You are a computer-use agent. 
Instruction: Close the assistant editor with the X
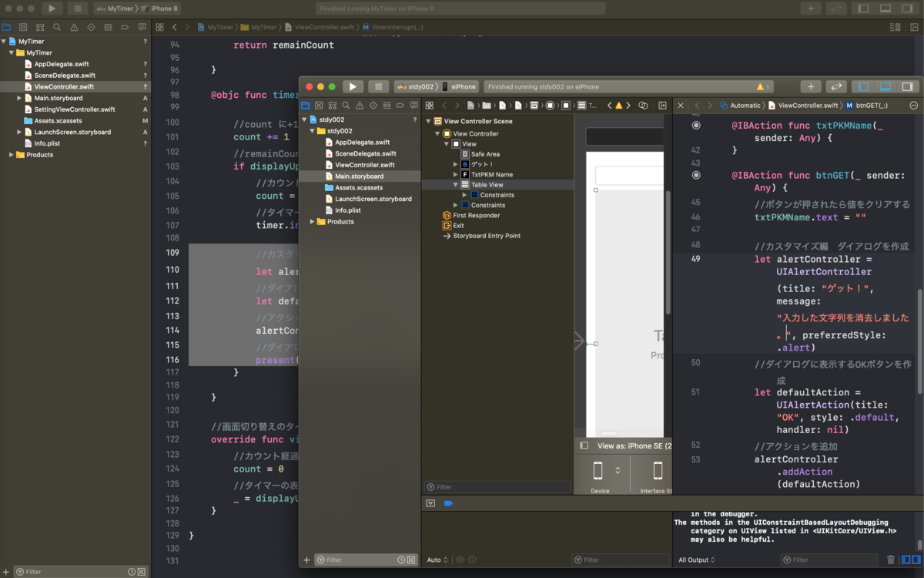pyautogui.click(x=680, y=105)
